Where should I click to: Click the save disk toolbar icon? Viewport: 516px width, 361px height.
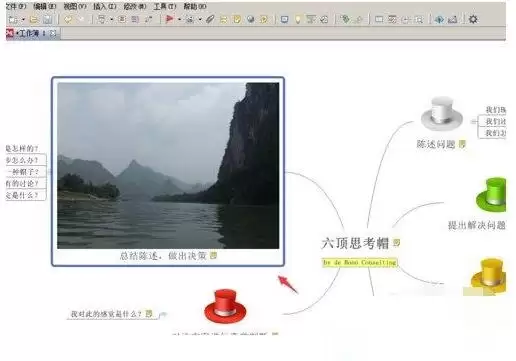coord(48,19)
